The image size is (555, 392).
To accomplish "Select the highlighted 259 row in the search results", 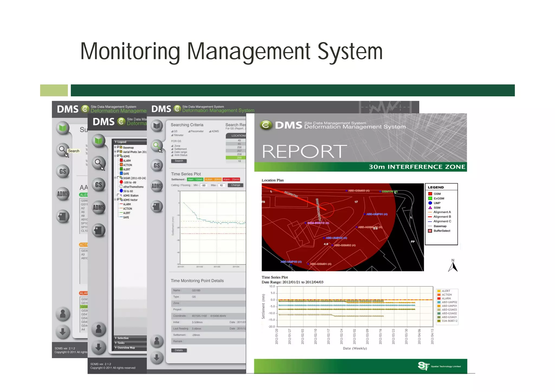I will pos(236,158).
